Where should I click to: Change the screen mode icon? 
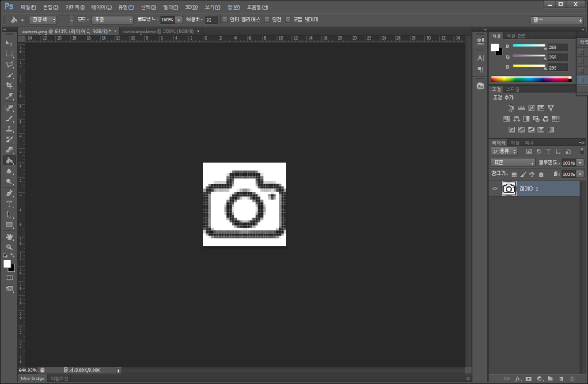coord(9,289)
